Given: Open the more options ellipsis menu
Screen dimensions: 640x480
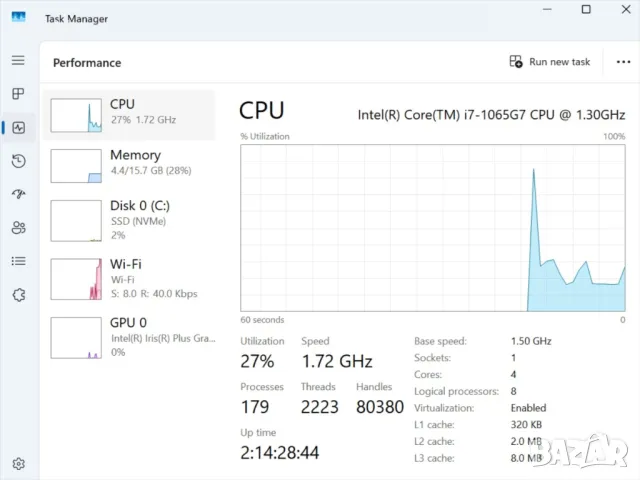Looking at the screenshot, I should coord(624,62).
